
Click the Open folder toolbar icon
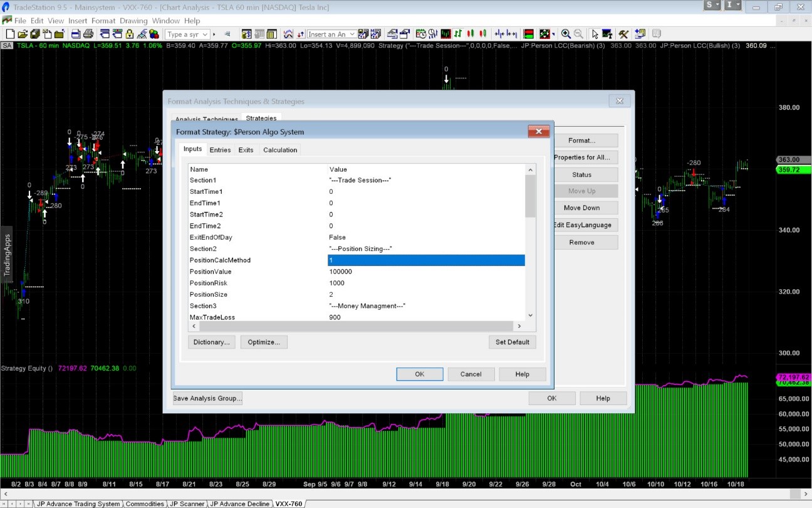pyautogui.click(x=22, y=34)
